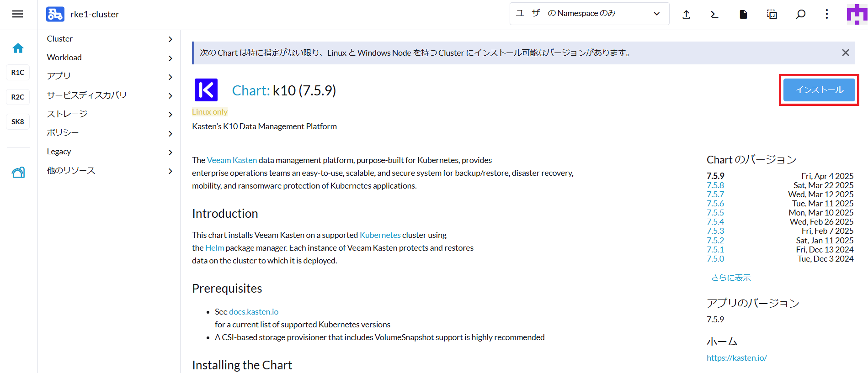Image resolution: width=868 pixels, height=373 pixels.
Task: Open the hamburger navigation menu
Action: click(x=17, y=14)
